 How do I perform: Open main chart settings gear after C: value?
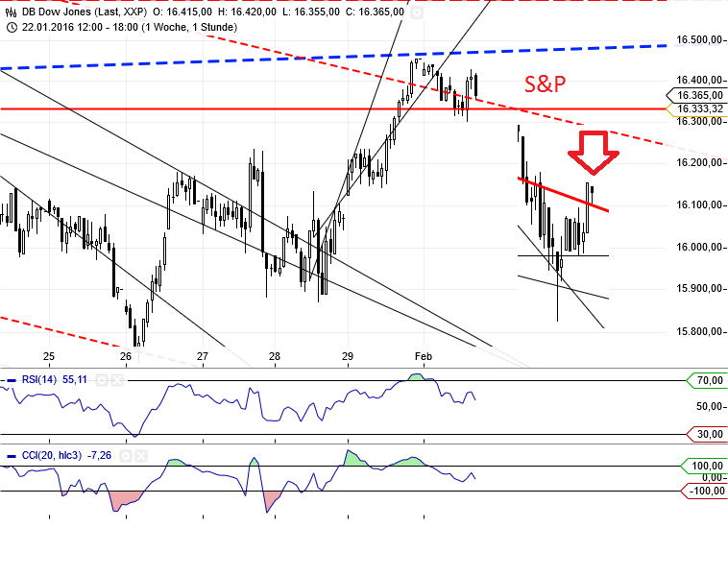417,12
